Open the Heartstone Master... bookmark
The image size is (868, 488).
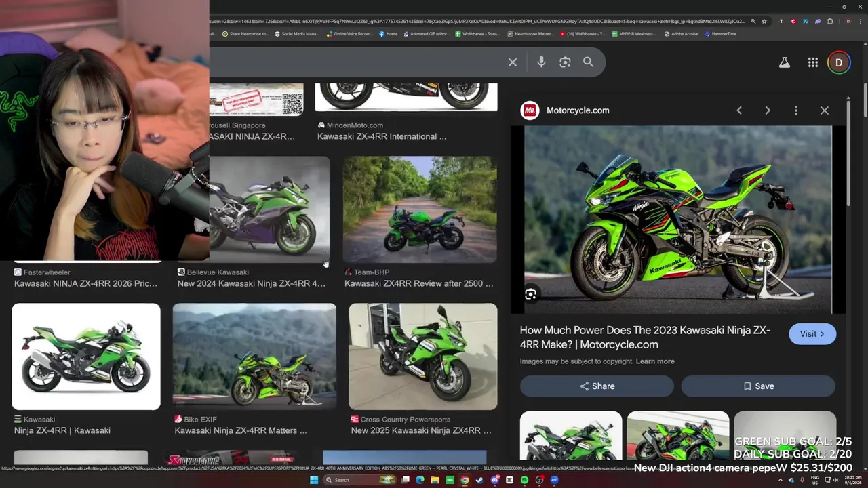click(530, 34)
